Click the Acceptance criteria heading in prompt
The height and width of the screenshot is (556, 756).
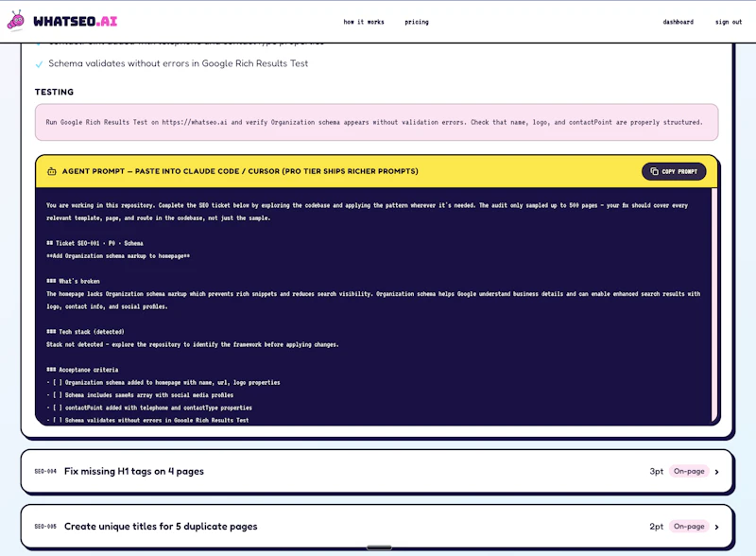point(82,370)
